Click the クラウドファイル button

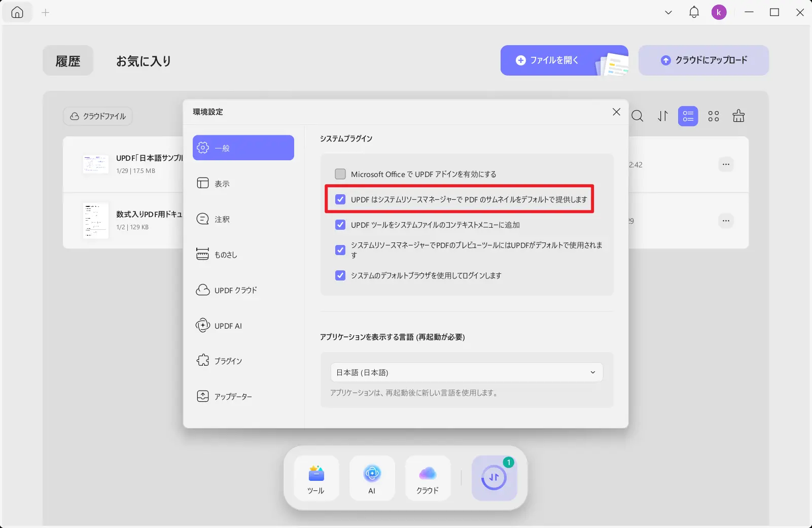[98, 116]
